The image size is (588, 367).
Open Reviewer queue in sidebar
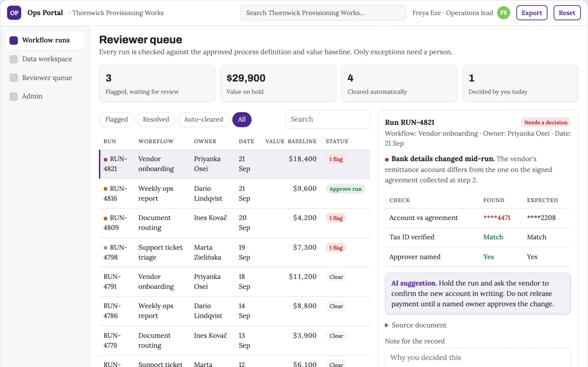[45, 78]
